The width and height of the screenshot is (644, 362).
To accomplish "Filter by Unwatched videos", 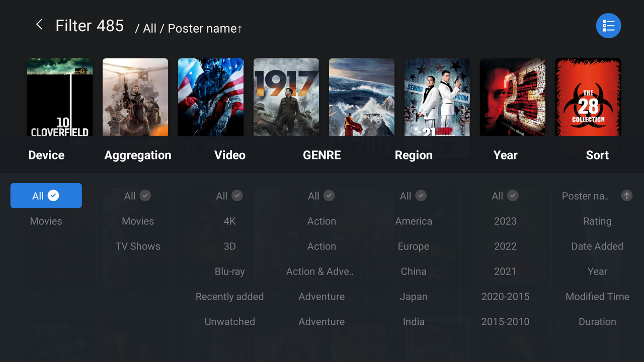I will [230, 321].
